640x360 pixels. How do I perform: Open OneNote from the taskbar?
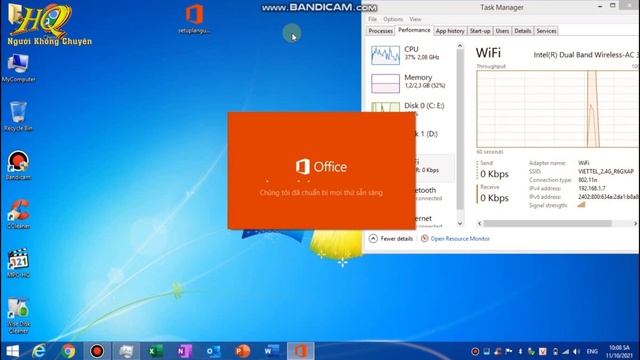coord(184,351)
